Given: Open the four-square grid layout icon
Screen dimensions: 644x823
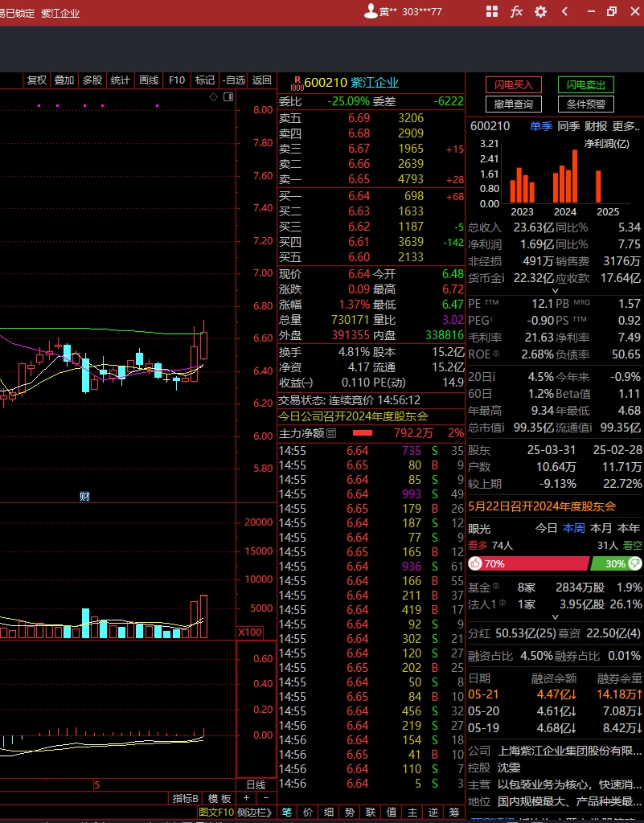Looking at the screenshot, I should point(492,11).
